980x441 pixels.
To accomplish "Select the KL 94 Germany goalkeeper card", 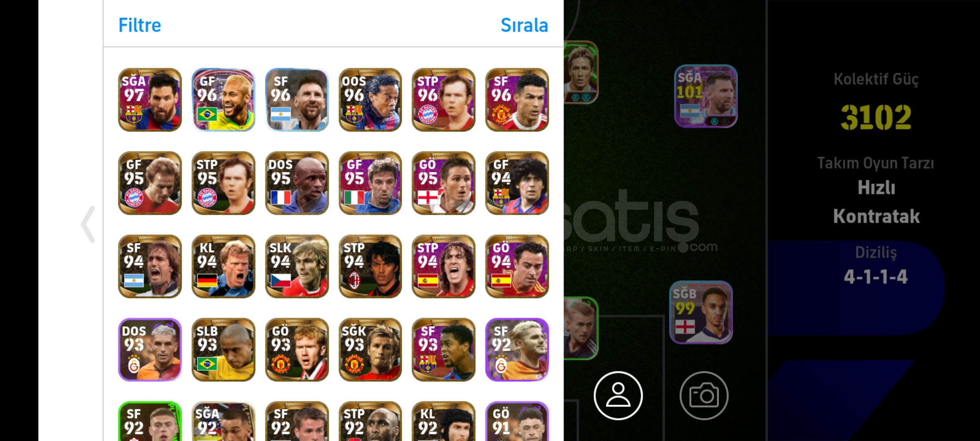I will pos(223,266).
